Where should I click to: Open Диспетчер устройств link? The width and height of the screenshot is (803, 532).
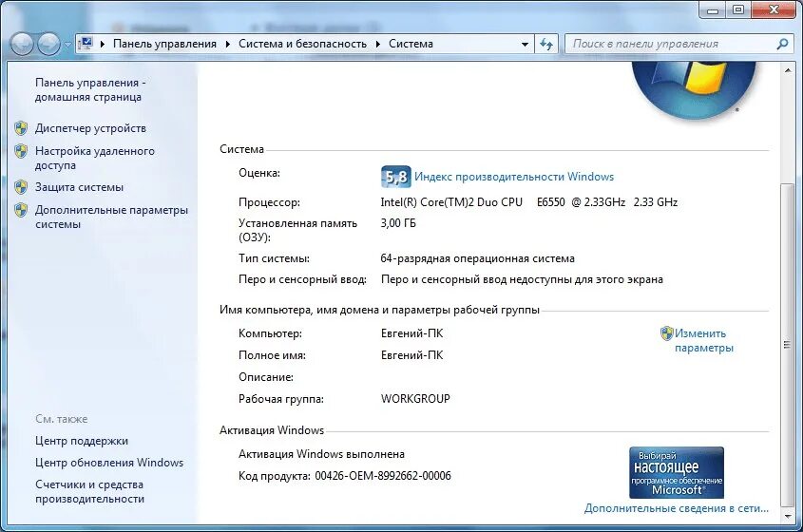point(90,128)
